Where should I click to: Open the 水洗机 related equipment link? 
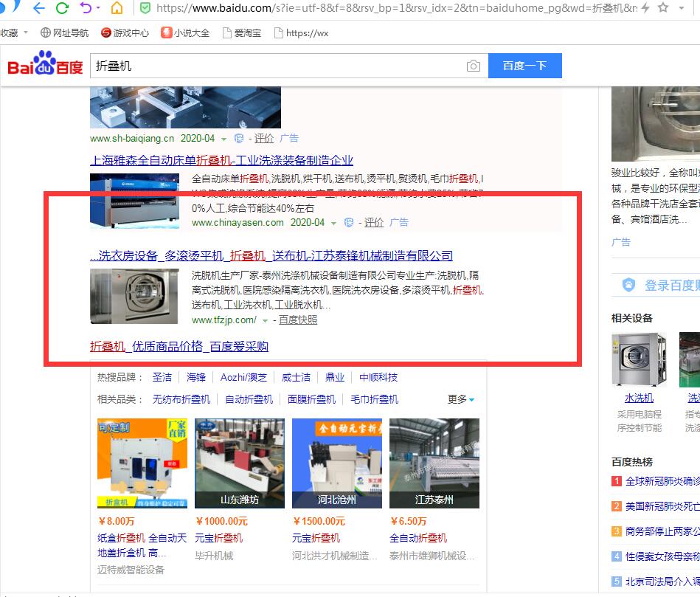click(x=639, y=398)
